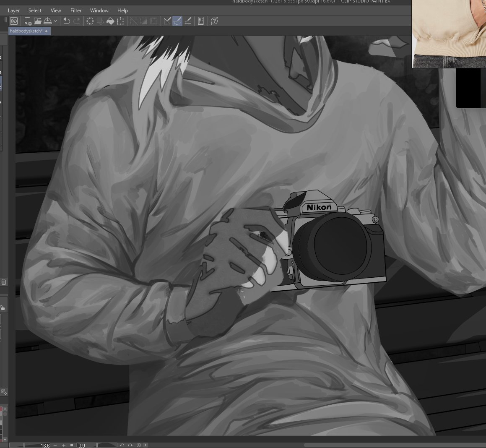Click the reference photo thumbnail of beige hoodie
The image size is (486, 448).
point(449,34)
